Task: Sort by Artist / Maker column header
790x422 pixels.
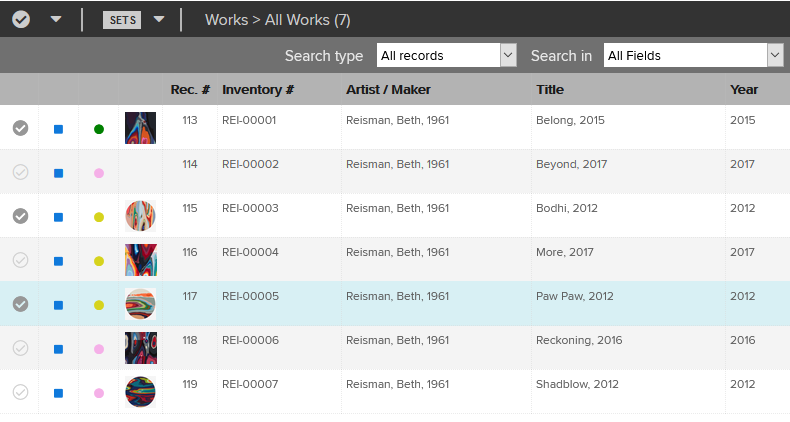Action: coord(388,90)
